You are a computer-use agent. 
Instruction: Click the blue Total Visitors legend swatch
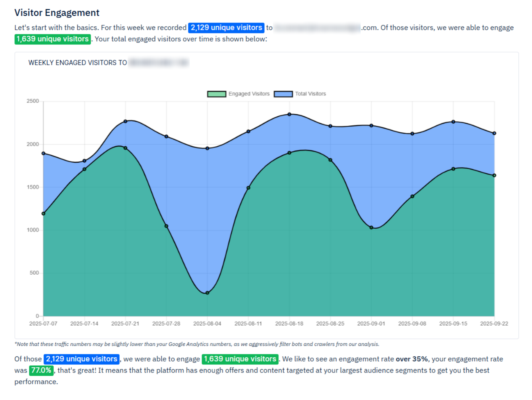[283, 94]
